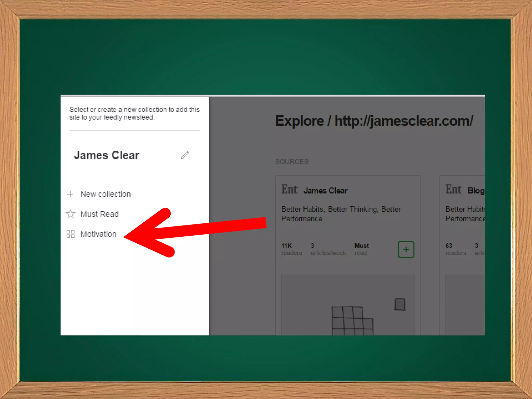Image resolution: width=532 pixels, height=399 pixels.
Task: Click the Explore jamesclear.com heading
Action: click(x=374, y=121)
